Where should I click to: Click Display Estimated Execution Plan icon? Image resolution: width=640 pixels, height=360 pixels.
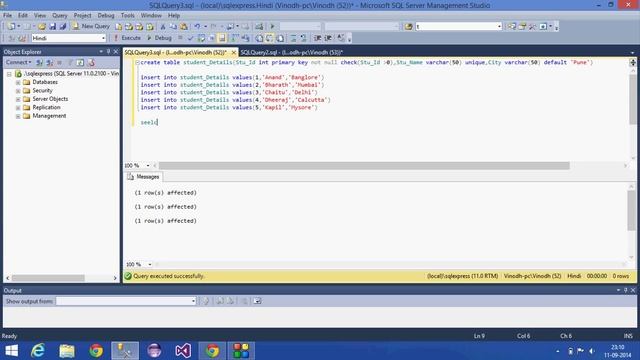tap(201, 38)
